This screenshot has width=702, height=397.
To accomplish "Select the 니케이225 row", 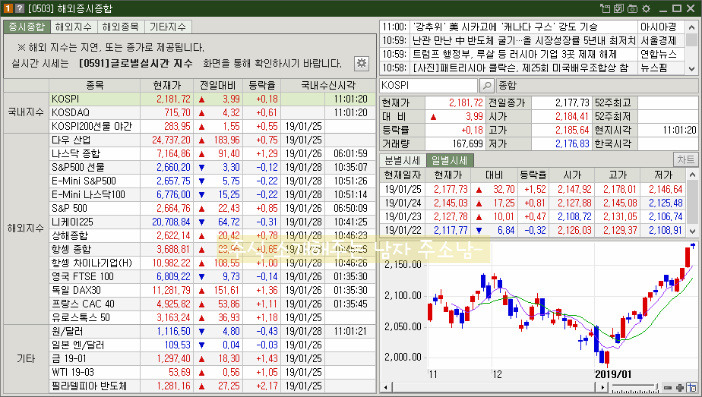I will click(x=212, y=222).
